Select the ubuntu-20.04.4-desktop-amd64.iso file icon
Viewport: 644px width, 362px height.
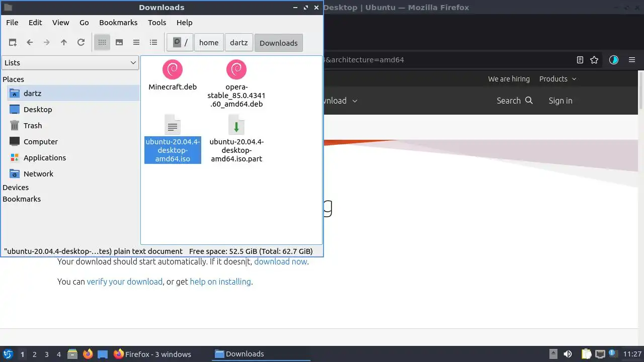[x=173, y=124]
